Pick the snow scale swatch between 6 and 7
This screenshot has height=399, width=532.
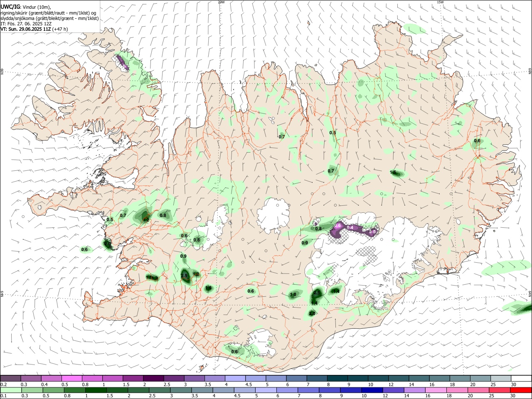pyautogui.click(x=296, y=378)
